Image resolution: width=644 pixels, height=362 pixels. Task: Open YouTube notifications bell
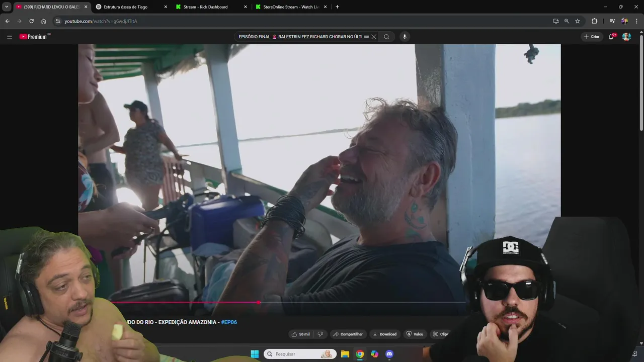pyautogui.click(x=611, y=37)
